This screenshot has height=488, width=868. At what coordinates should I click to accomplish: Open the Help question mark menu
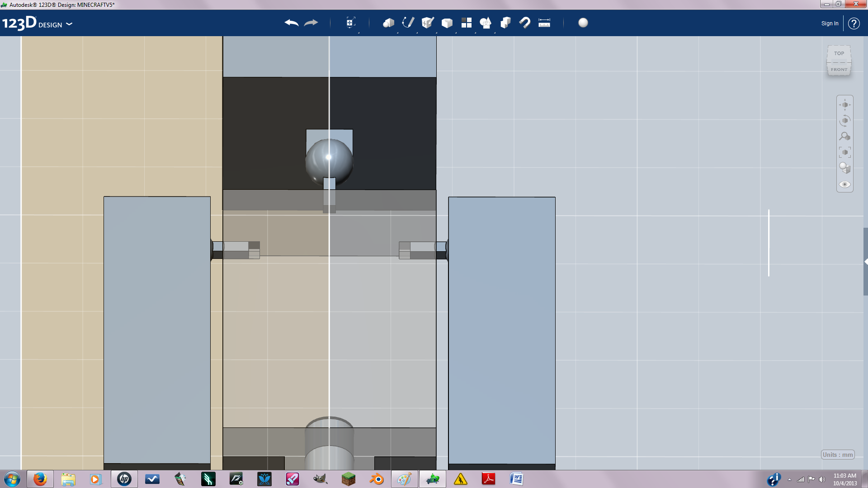pyautogui.click(x=854, y=23)
